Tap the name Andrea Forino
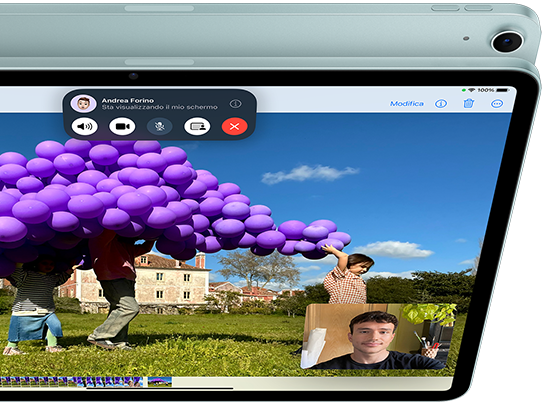The image size is (544, 404). (x=128, y=100)
